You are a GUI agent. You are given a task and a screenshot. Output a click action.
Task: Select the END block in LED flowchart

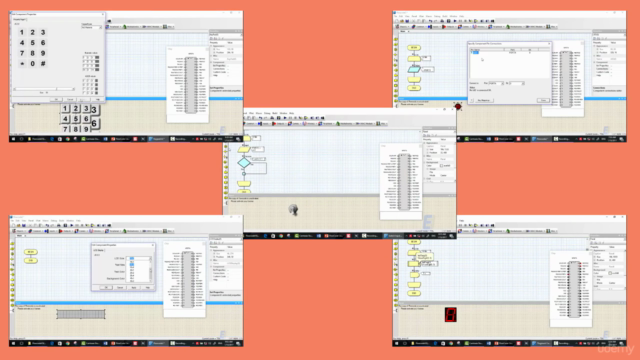tap(414, 88)
